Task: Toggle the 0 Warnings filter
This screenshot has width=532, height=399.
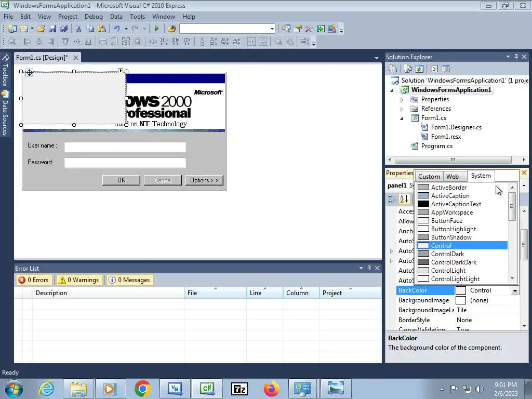Action: tap(79, 280)
